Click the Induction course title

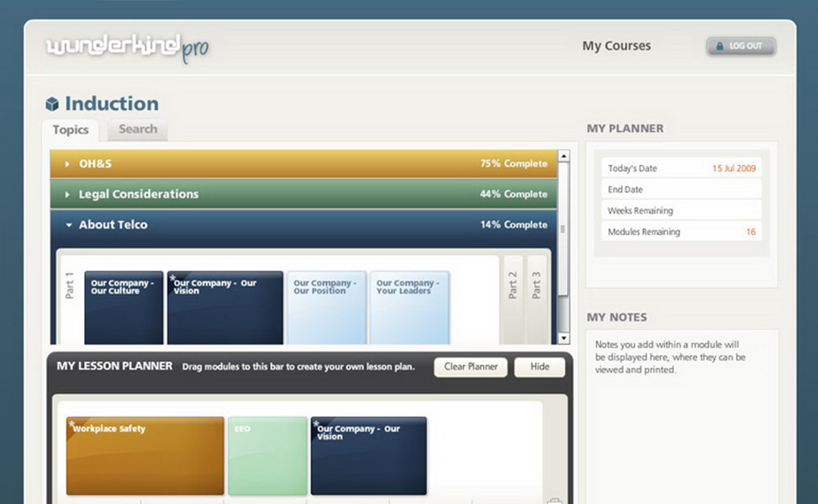click(x=112, y=103)
